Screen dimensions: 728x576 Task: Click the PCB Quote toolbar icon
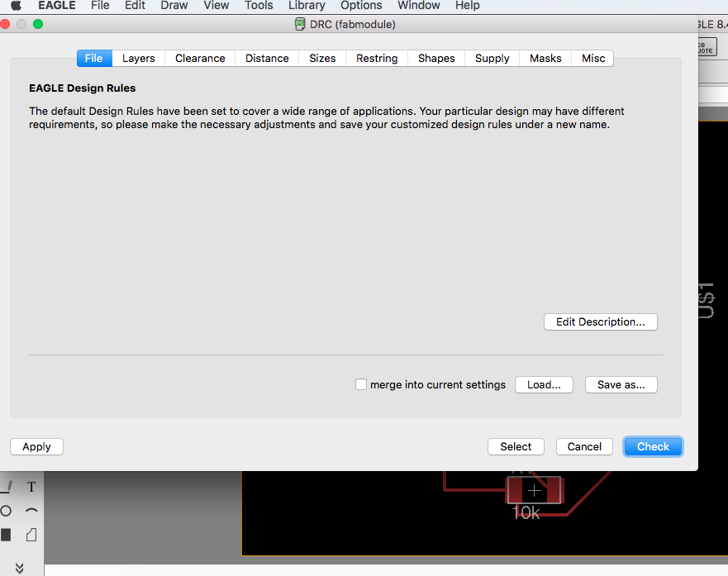[707, 47]
